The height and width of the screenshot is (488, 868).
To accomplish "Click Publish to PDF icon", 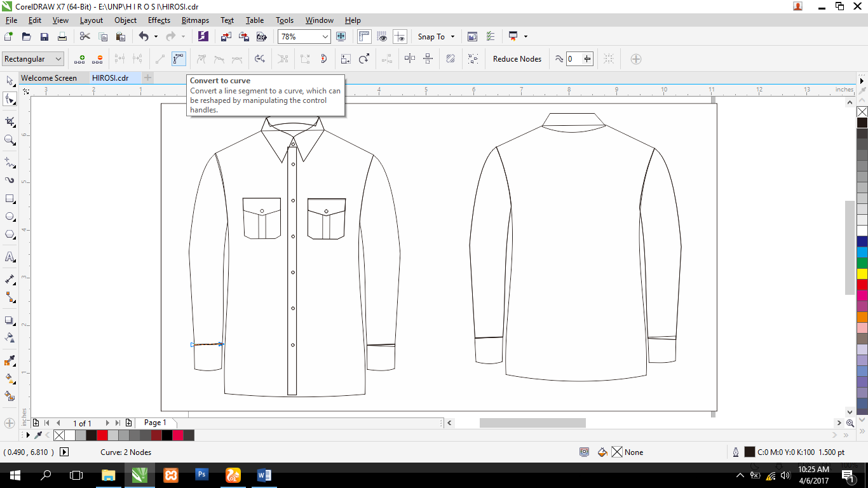I will click(x=261, y=37).
